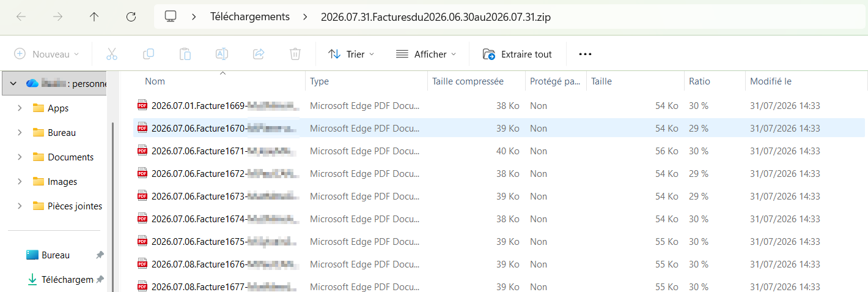Open the Nouveau dropdown menu
This screenshot has height=292, width=868.
pos(46,54)
